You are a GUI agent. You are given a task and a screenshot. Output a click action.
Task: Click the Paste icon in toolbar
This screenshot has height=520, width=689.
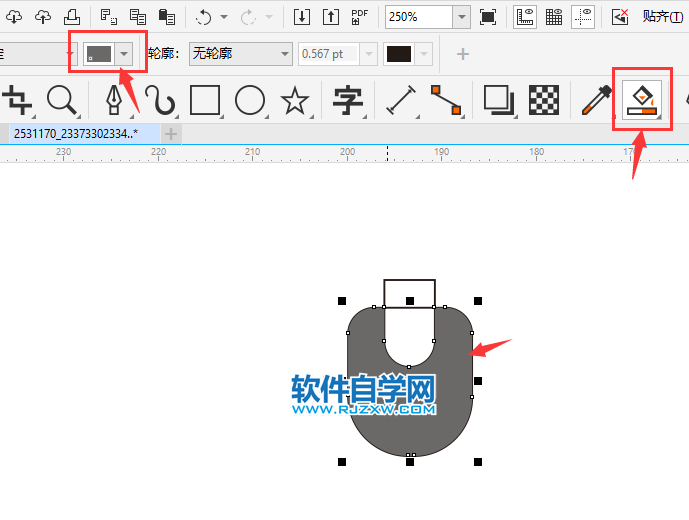tap(167, 17)
